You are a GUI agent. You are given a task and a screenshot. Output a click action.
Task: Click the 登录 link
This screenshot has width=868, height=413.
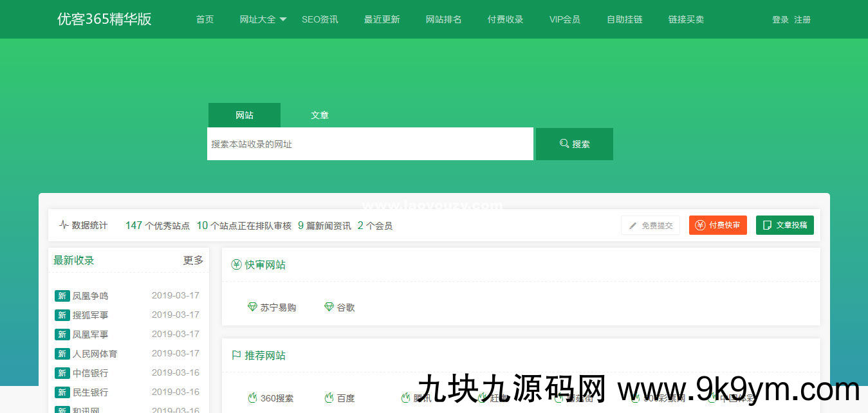coord(780,20)
